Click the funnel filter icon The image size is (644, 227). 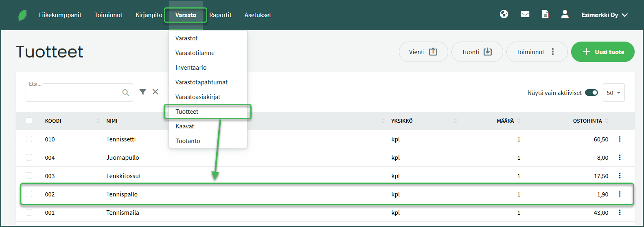142,92
